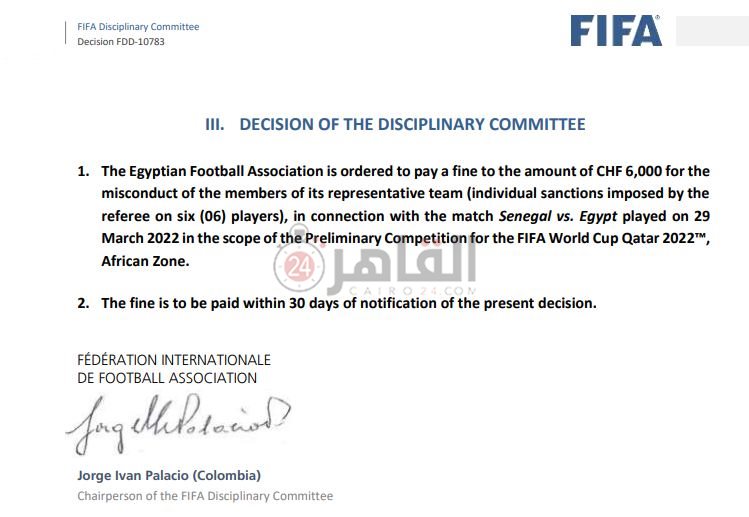
Task: Click the Roman numeral III in the heading
Action: tap(214, 125)
